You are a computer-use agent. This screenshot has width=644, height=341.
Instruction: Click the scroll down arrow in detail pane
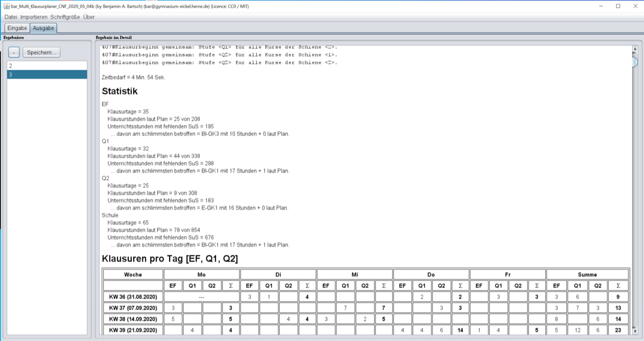[635, 331]
